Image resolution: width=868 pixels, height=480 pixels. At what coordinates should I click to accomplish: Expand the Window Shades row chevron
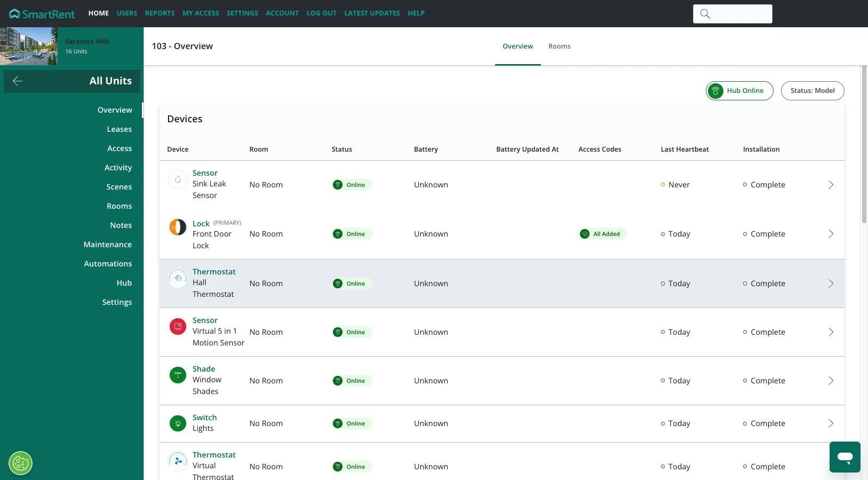(x=831, y=381)
